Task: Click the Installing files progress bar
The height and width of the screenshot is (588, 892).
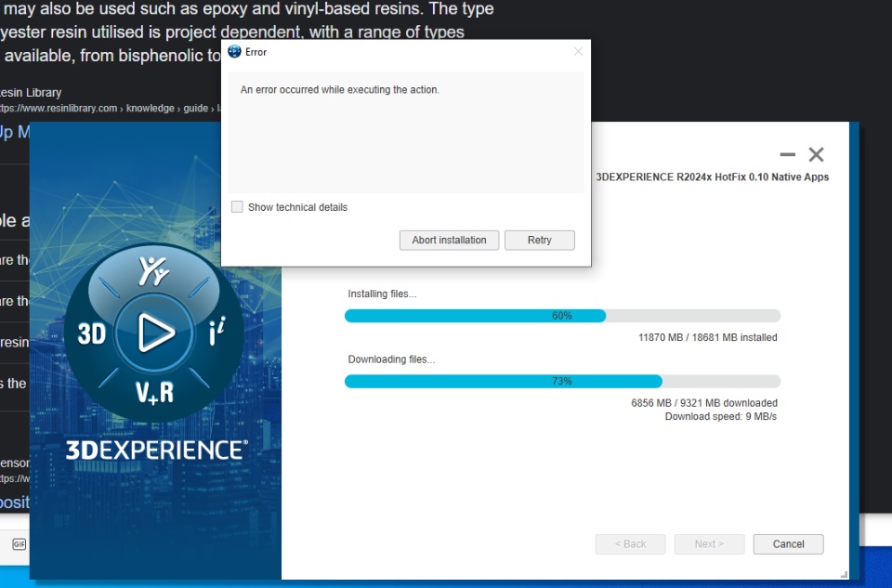Action: point(563,316)
